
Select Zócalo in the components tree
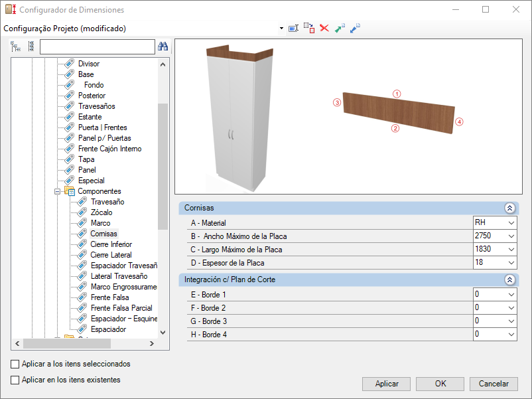[101, 212]
